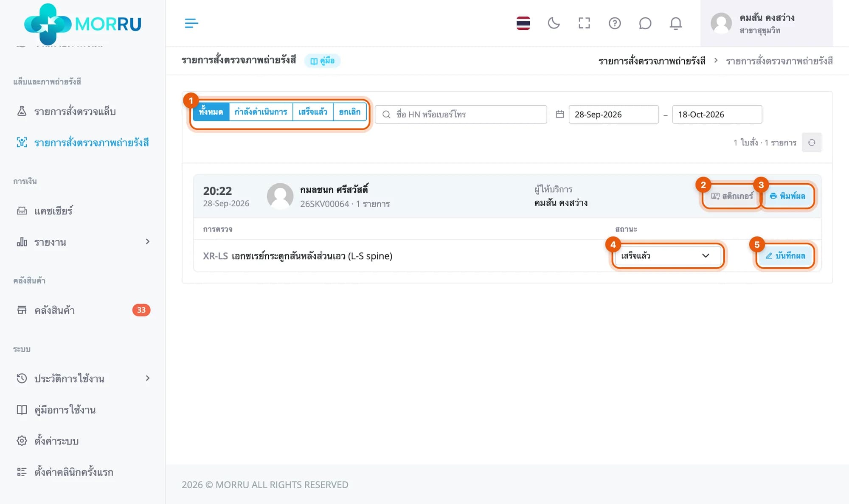Open patient กมลชนก ศรีสวัสดิ์ avatar
Image resolution: width=849 pixels, height=504 pixels.
pos(280,196)
